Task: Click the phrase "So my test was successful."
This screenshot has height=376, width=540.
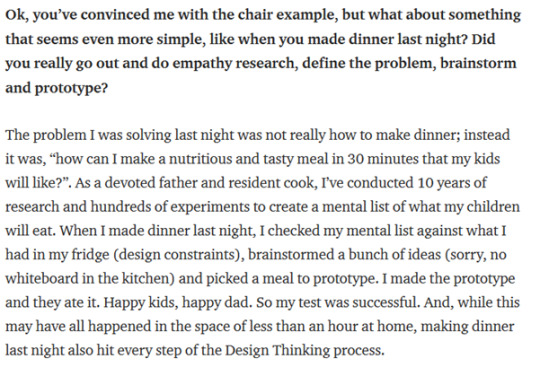Action: pyautogui.click(x=338, y=303)
